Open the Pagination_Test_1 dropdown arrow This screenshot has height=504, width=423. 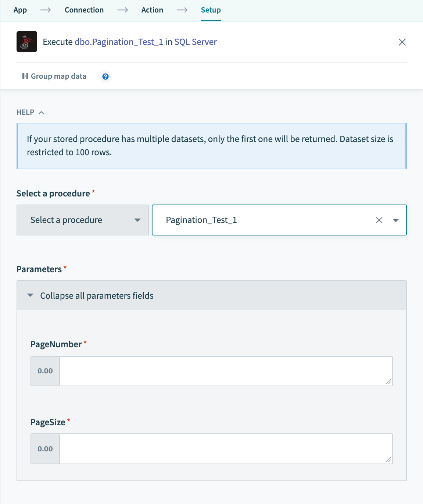click(x=395, y=220)
